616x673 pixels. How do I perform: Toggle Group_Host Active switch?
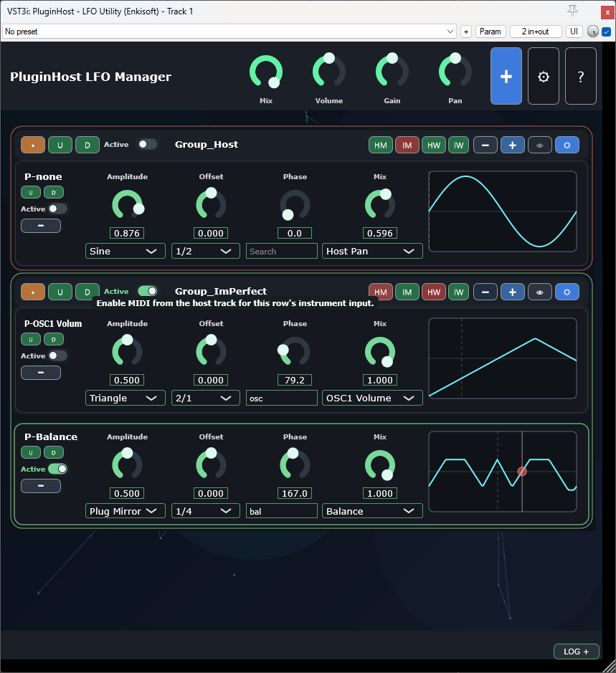[x=147, y=144]
